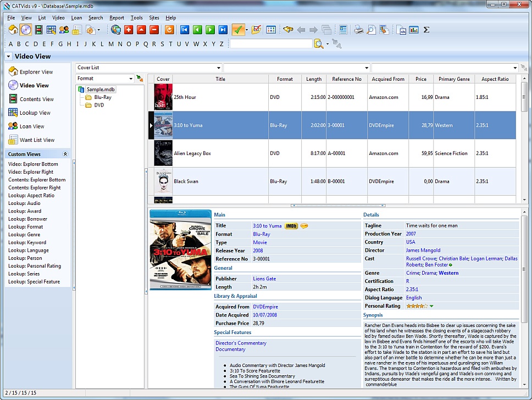Image resolution: width=532 pixels, height=400 pixels.
Task: Click the Contents View filmstrip toolbar icon
Action: click(38, 30)
